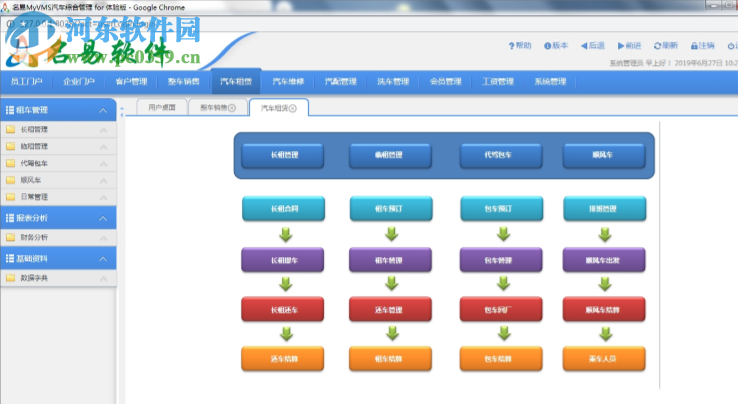Image resolution: width=738 pixels, height=404 pixels.
Task: Click the list icon beside 基础资料 header
Action: pos(9,259)
